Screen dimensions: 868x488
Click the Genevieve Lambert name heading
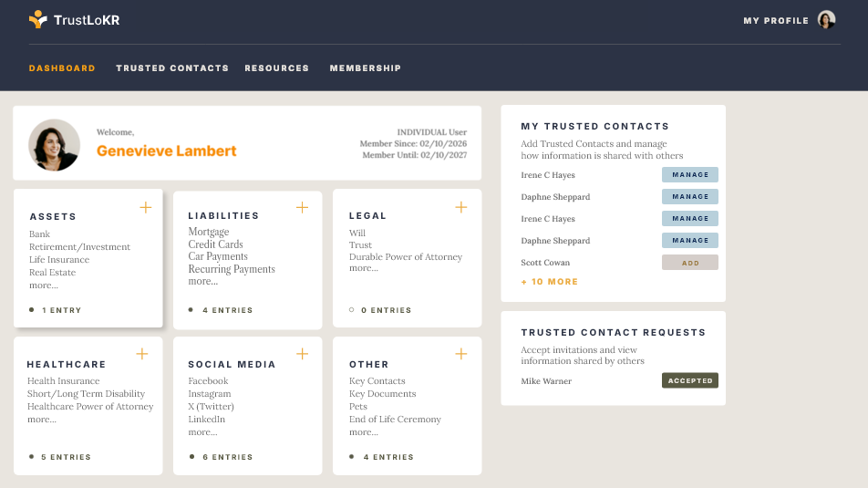click(166, 151)
